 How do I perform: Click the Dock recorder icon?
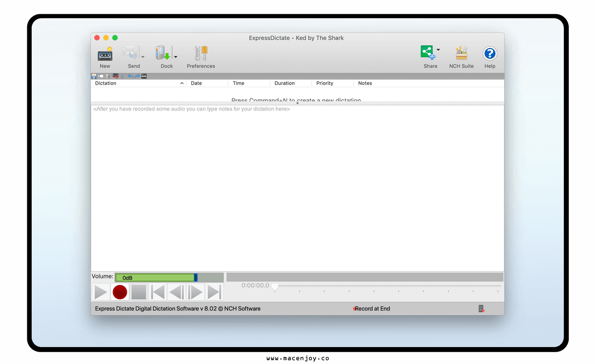pyautogui.click(x=163, y=52)
